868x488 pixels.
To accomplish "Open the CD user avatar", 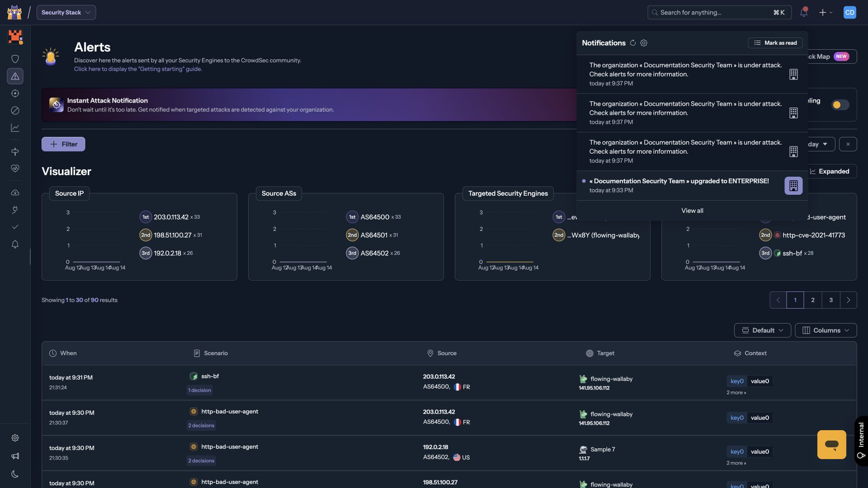I will coord(850,12).
